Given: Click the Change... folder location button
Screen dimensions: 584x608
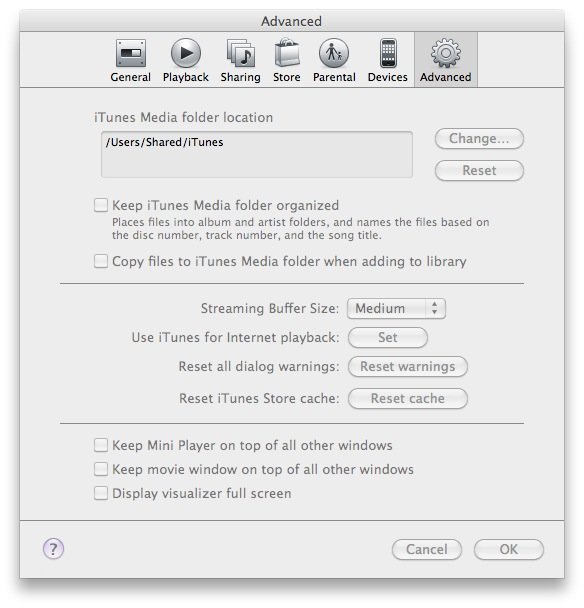Looking at the screenshot, I should [479, 138].
